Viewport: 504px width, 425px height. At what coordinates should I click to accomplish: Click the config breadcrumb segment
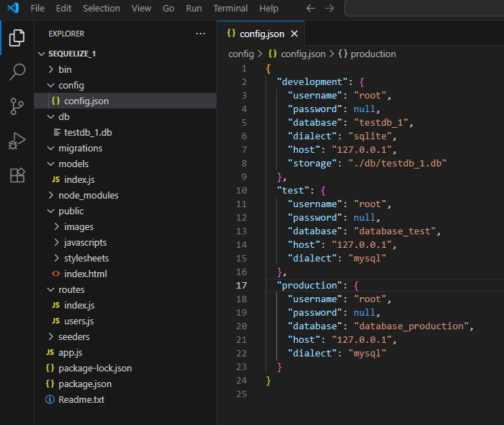click(241, 54)
